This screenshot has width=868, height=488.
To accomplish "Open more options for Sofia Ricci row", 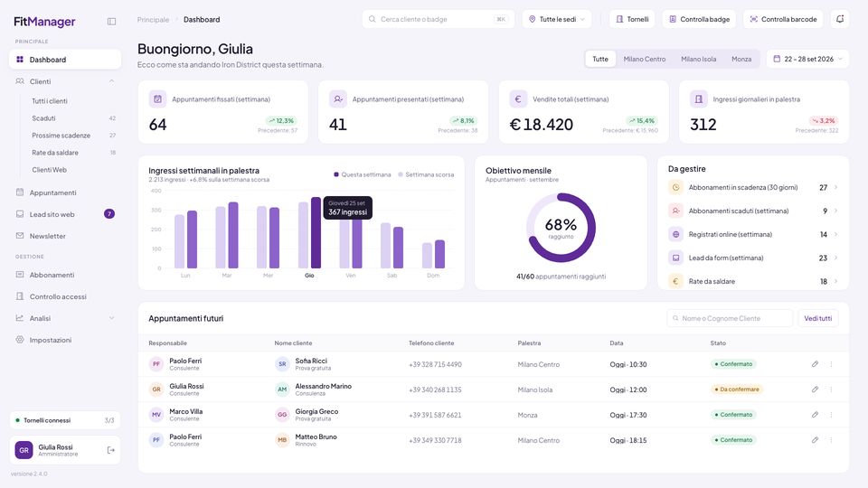I will 831,364.
